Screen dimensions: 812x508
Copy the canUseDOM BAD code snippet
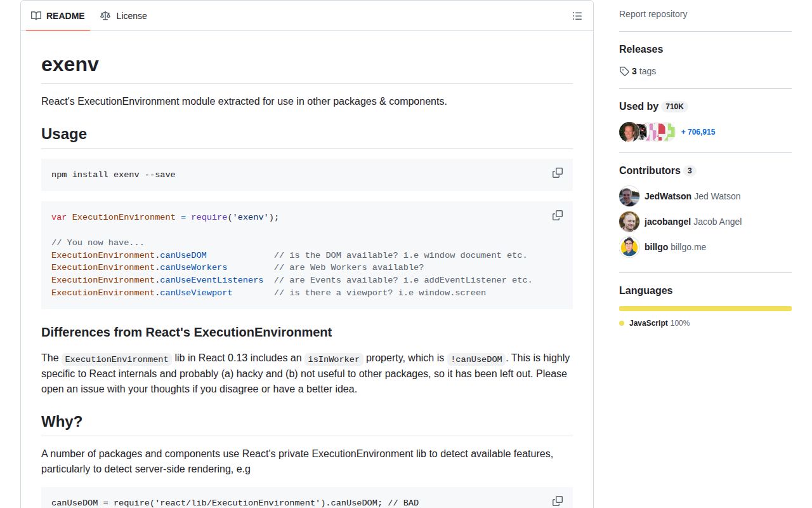click(558, 501)
